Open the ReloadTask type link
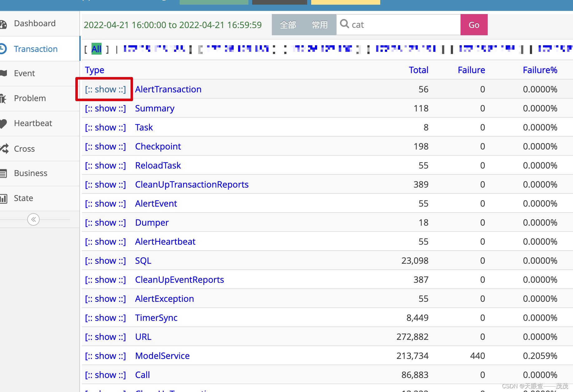The image size is (573, 392). click(158, 165)
